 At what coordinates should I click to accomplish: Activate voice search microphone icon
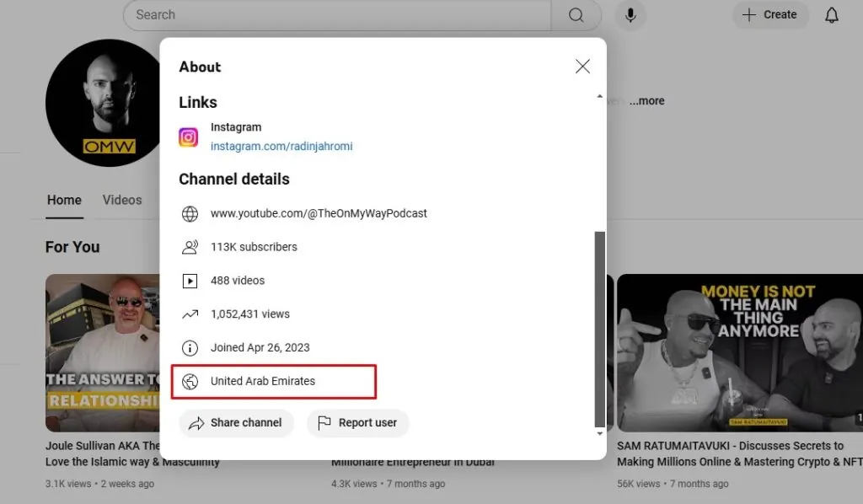tap(630, 15)
